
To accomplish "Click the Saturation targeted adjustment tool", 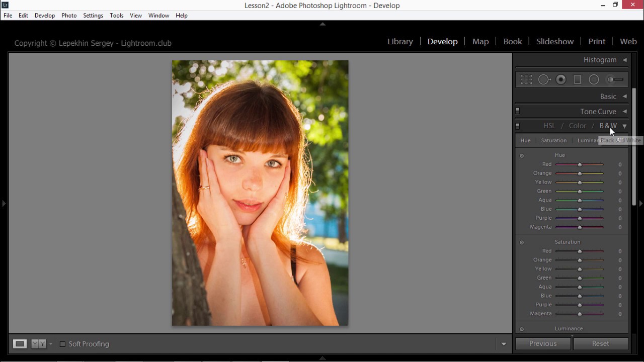I will (x=522, y=242).
